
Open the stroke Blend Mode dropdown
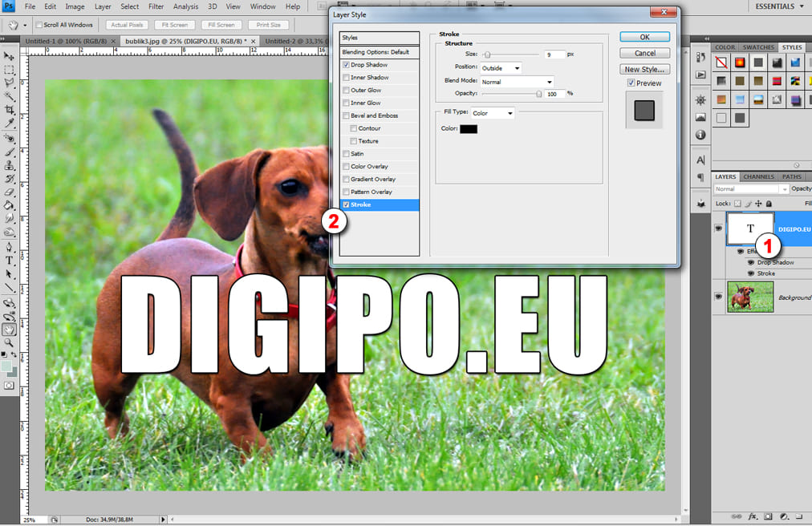click(x=517, y=83)
